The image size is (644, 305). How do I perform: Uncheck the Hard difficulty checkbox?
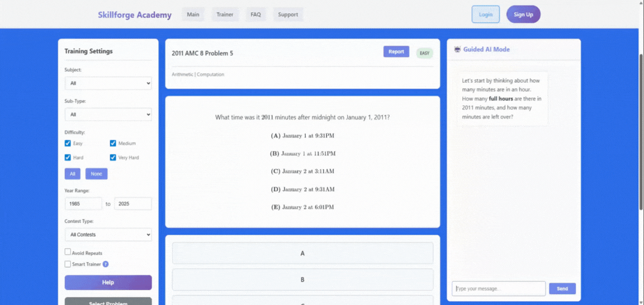coord(68,157)
